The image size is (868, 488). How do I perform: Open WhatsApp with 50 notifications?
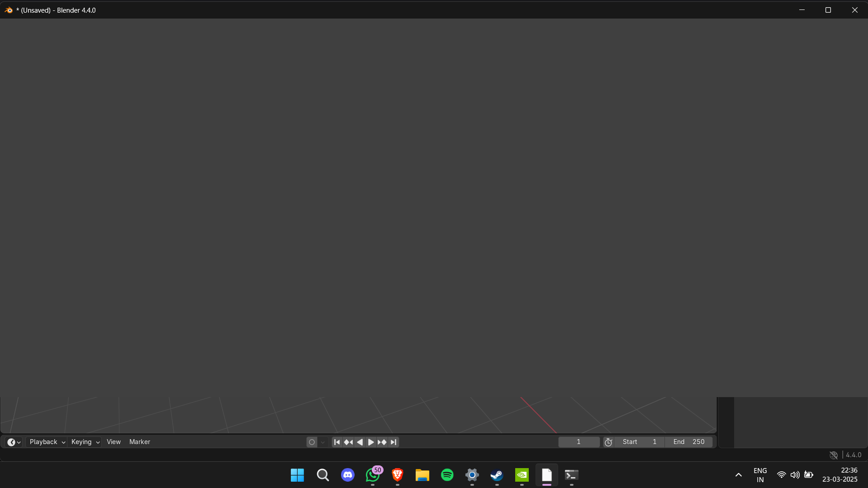coord(373,475)
